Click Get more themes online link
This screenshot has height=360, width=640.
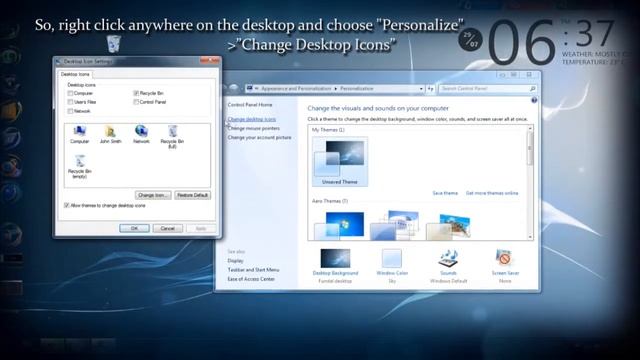(492, 193)
